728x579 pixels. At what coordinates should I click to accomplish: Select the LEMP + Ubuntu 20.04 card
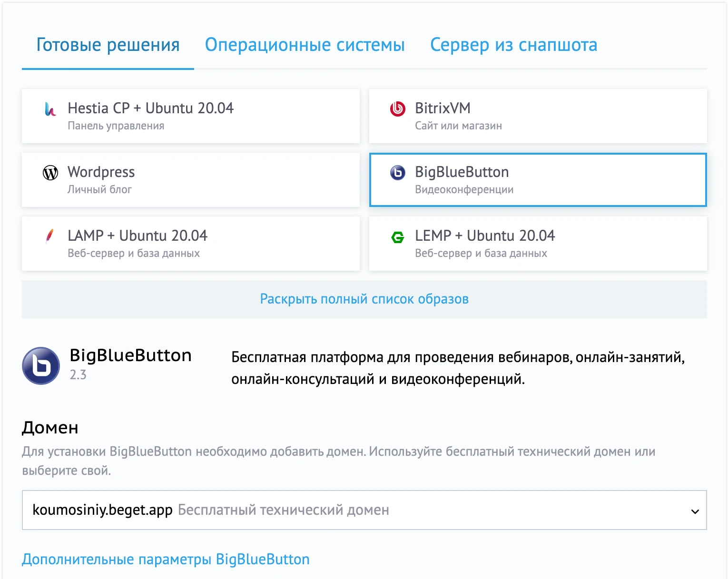pos(538,244)
